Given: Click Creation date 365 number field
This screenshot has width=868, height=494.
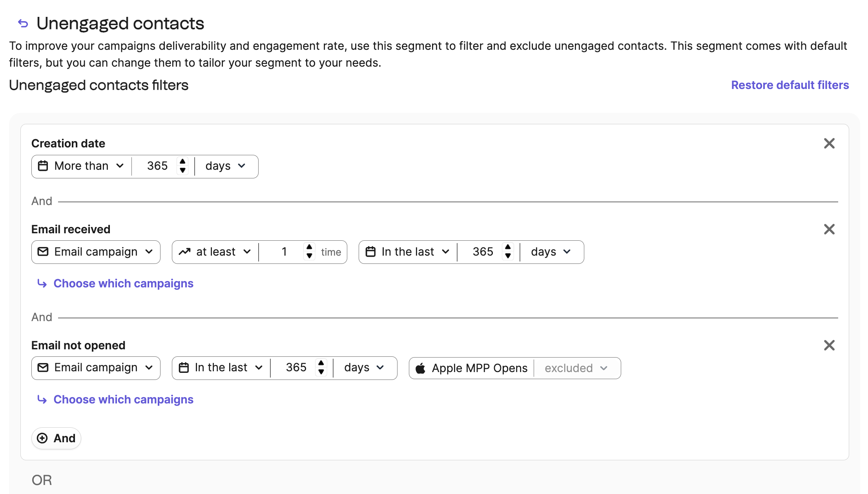Looking at the screenshot, I should coord(157,166).
